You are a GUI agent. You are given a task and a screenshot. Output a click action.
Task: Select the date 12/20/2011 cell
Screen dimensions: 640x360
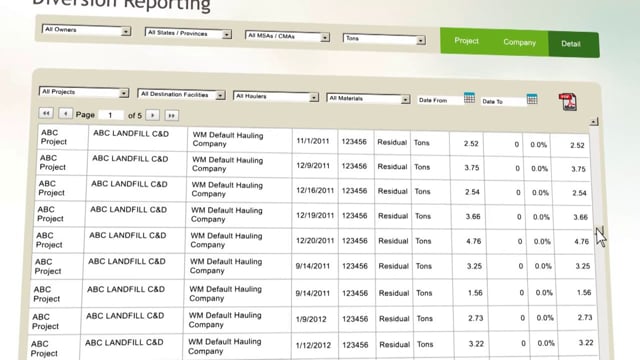pyautogui.click(x=315, y=241)
